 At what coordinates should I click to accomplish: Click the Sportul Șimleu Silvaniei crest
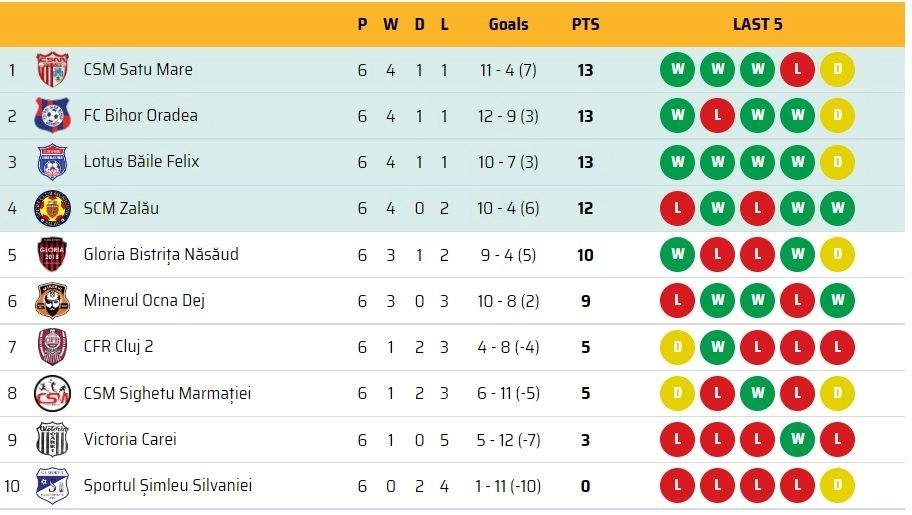(x=52, y=485)
